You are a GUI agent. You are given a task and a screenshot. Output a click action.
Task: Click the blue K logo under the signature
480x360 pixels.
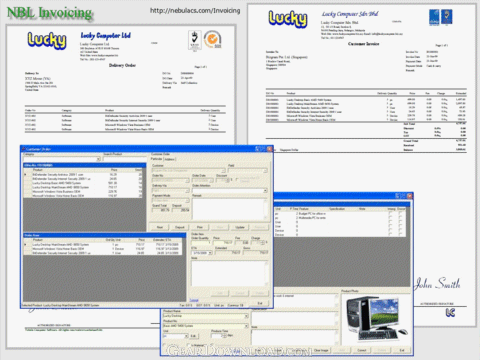(450, 313)
